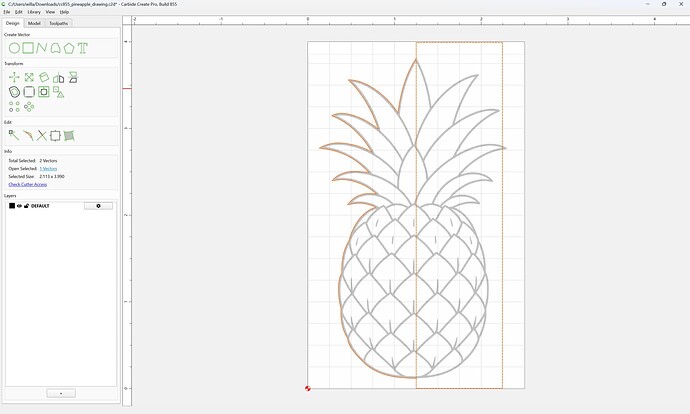Select the Trim vectors tool
This screenshot has height=414, width=690.
point(42,136)
